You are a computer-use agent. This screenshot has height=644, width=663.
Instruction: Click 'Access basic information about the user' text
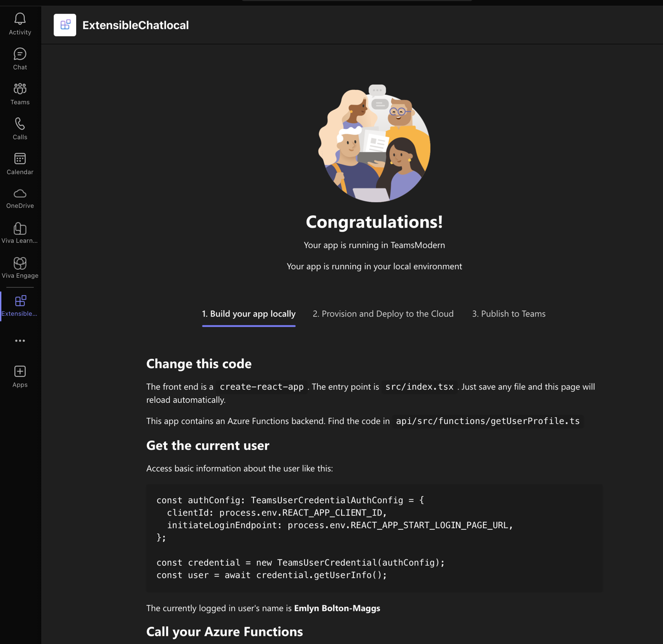pyautogui.click(x=240, y=468)
